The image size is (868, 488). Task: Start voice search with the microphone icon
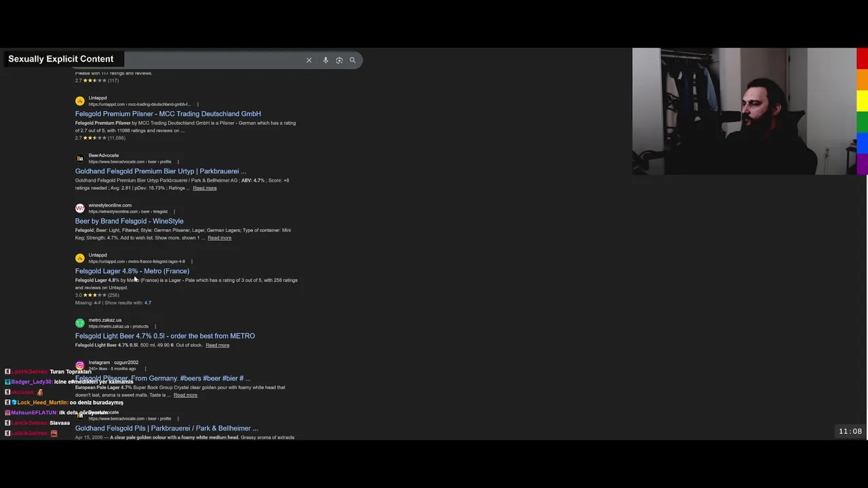[325, 60]
